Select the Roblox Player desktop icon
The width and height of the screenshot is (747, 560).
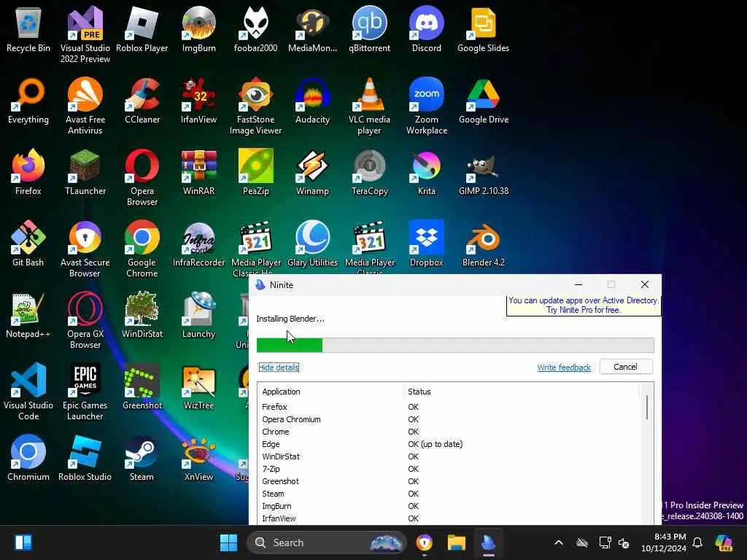(142, 29)
